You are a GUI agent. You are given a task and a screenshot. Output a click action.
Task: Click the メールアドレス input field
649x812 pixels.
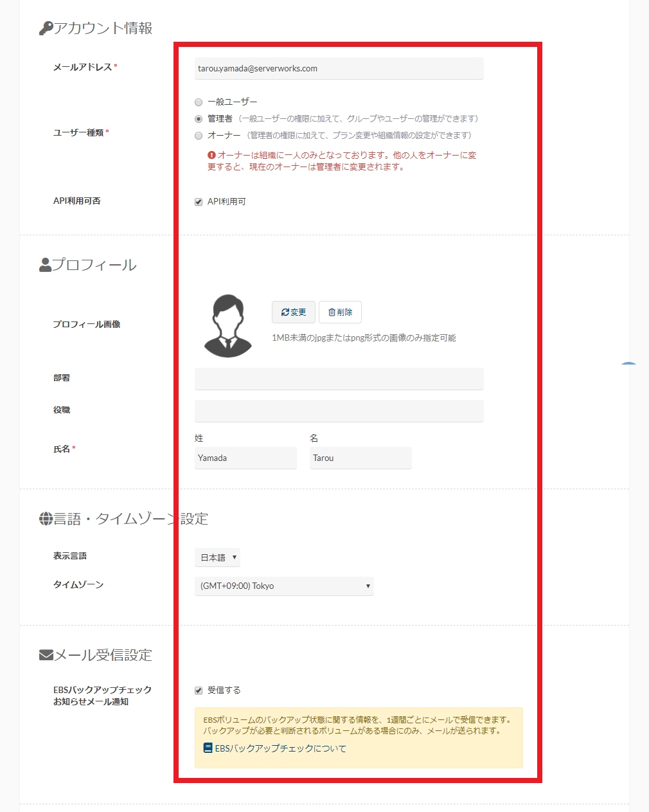pos(339,68)
